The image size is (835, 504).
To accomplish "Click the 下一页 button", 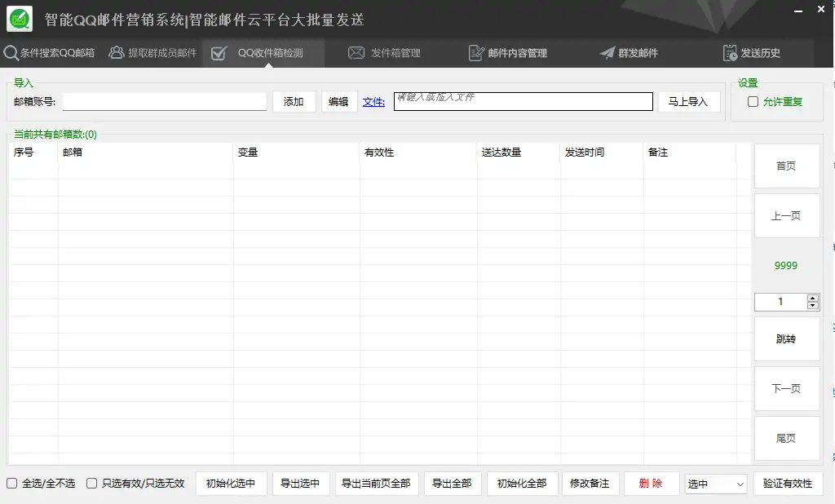I will 787,388.
